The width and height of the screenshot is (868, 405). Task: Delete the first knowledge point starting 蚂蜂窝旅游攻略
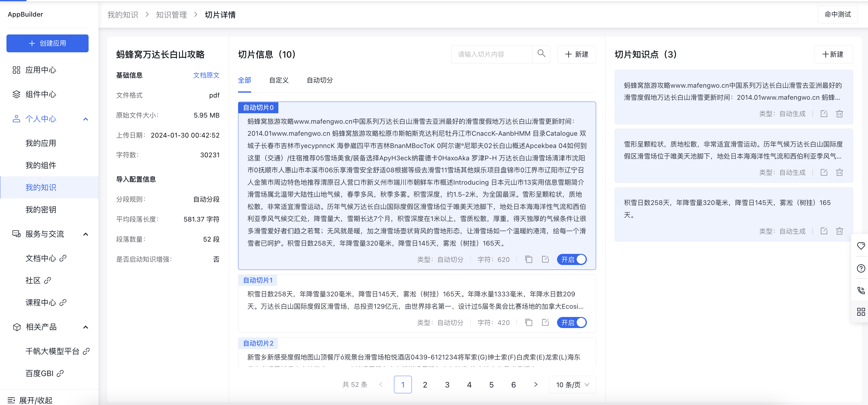click(x=839, y=114)
